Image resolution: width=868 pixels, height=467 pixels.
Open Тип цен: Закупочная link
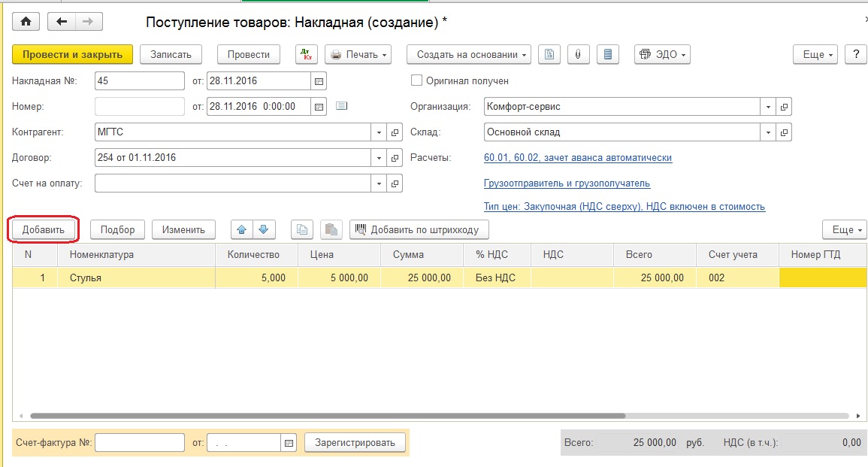click(x=625, y=207)
